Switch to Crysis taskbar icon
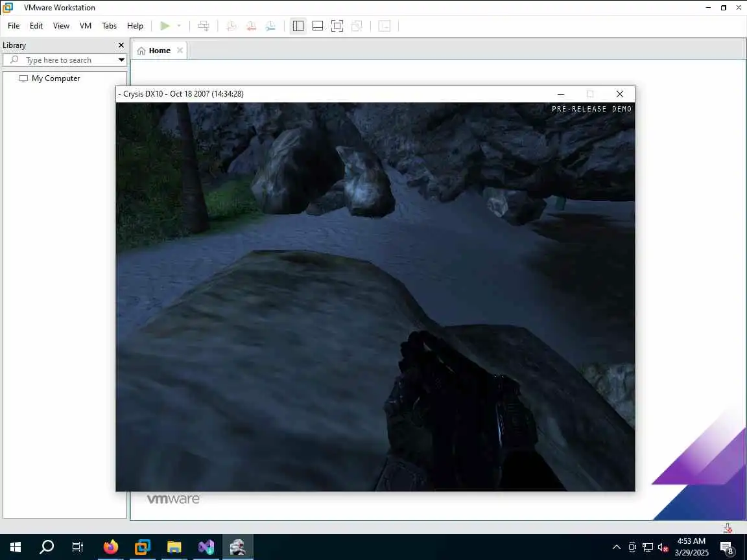The image size is (747, 560). point(238,546)
